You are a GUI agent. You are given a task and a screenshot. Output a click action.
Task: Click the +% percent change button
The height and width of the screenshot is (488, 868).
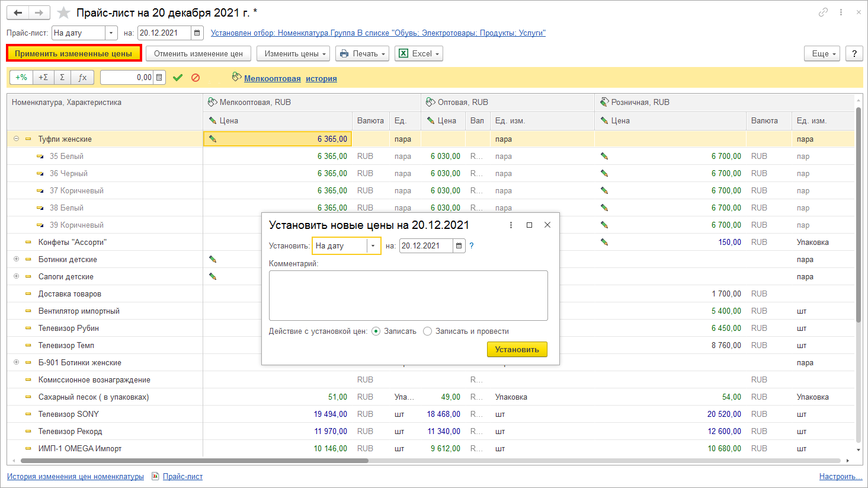pos(21,77)
